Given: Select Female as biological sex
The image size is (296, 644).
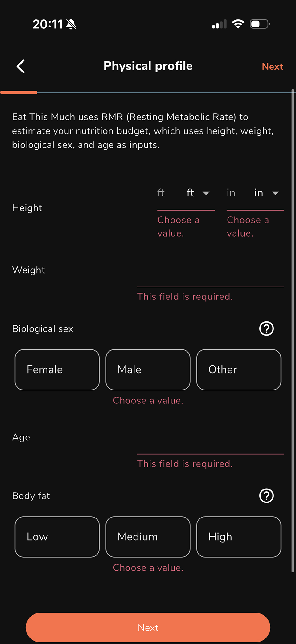Looking at the screenshot, I should coord(57,369).
